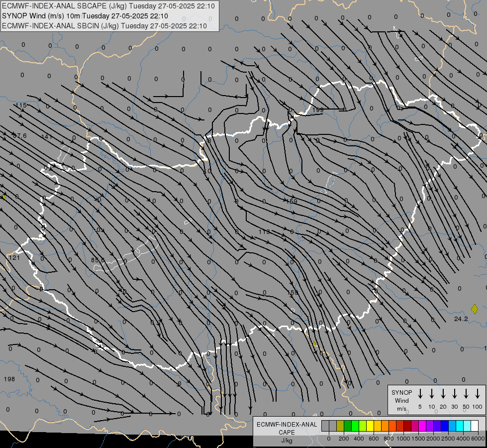Pick the dark red CAPE legend swatch
This screenshot has height=448, width=487.
coord(407,426)
